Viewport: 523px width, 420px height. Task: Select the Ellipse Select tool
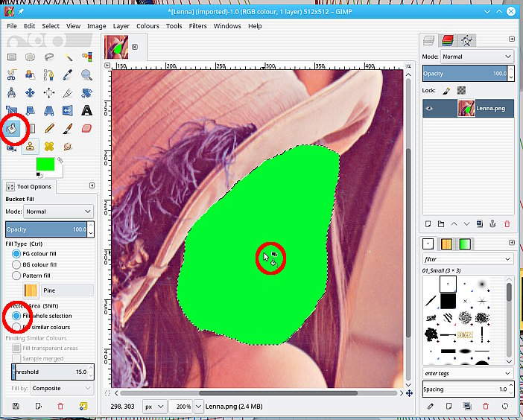tap(31, 57)
